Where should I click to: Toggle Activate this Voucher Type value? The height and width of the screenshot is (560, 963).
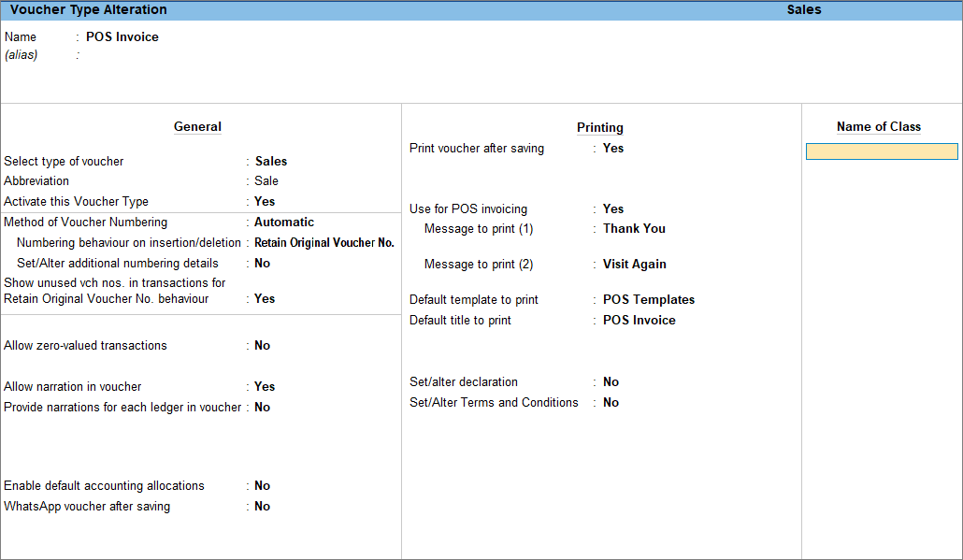[265, 201]
